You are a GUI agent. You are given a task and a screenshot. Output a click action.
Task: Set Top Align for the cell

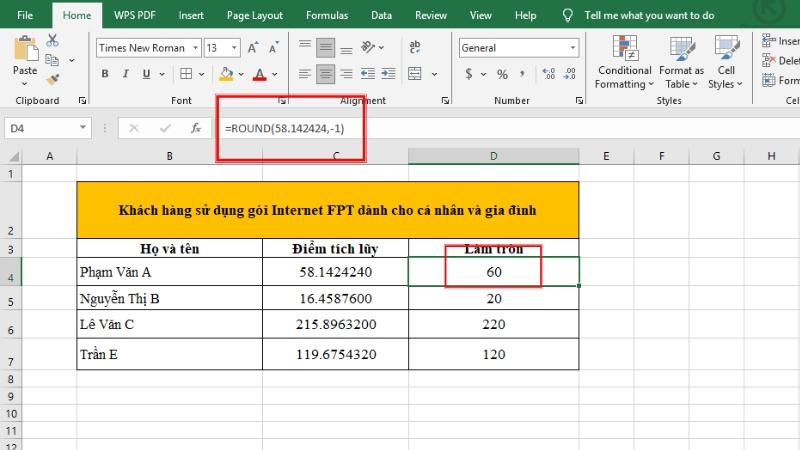(x=305, y=47)
